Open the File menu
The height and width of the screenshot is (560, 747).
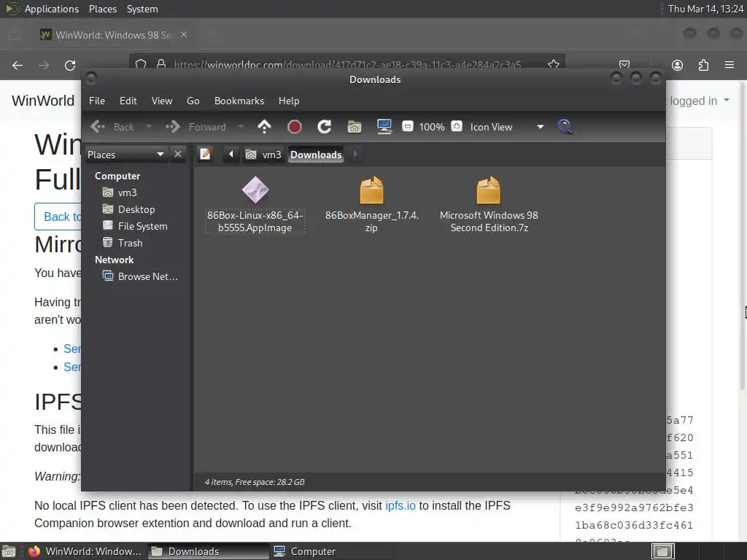pos(97,101)
